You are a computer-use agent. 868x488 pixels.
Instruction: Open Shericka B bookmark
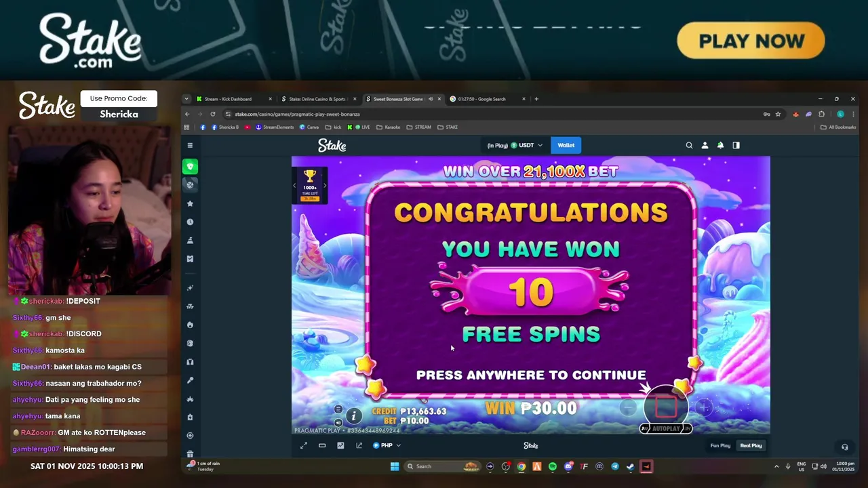tap(225, 127)
